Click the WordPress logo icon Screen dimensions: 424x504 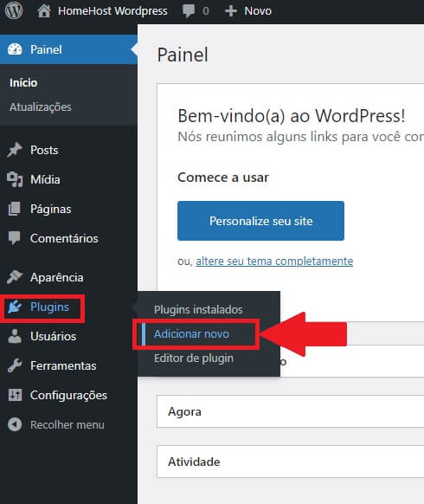[14, 10]
